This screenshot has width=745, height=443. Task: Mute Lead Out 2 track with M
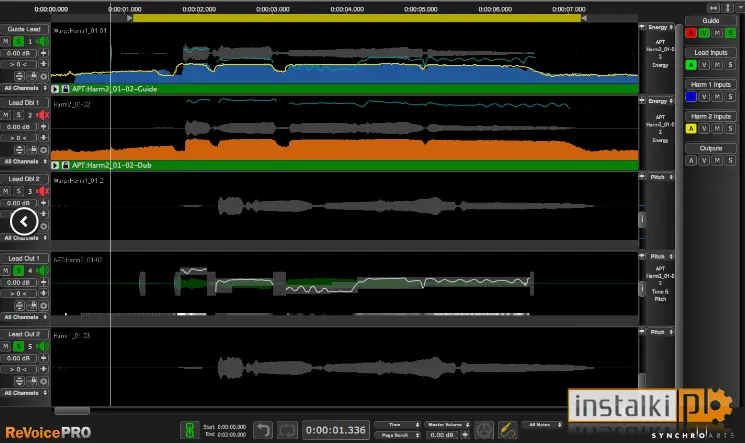6,347
